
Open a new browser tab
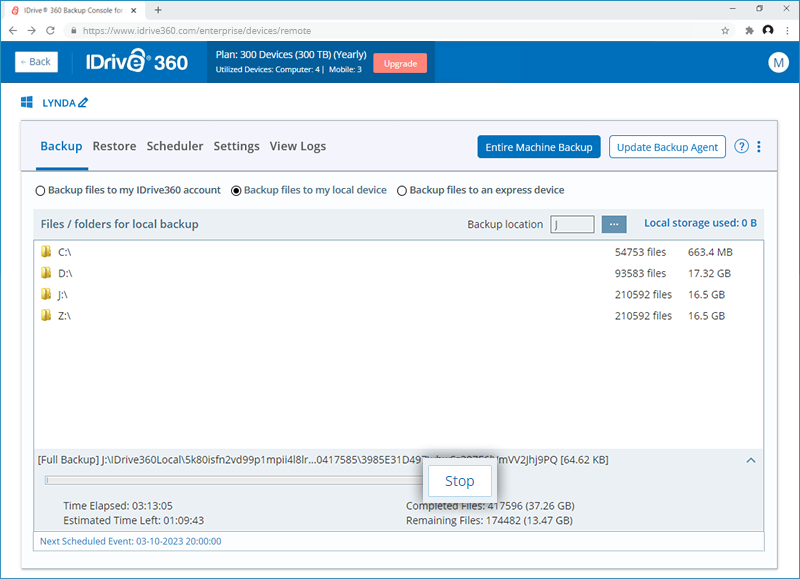pyautogui.click(x=158, y=10)
